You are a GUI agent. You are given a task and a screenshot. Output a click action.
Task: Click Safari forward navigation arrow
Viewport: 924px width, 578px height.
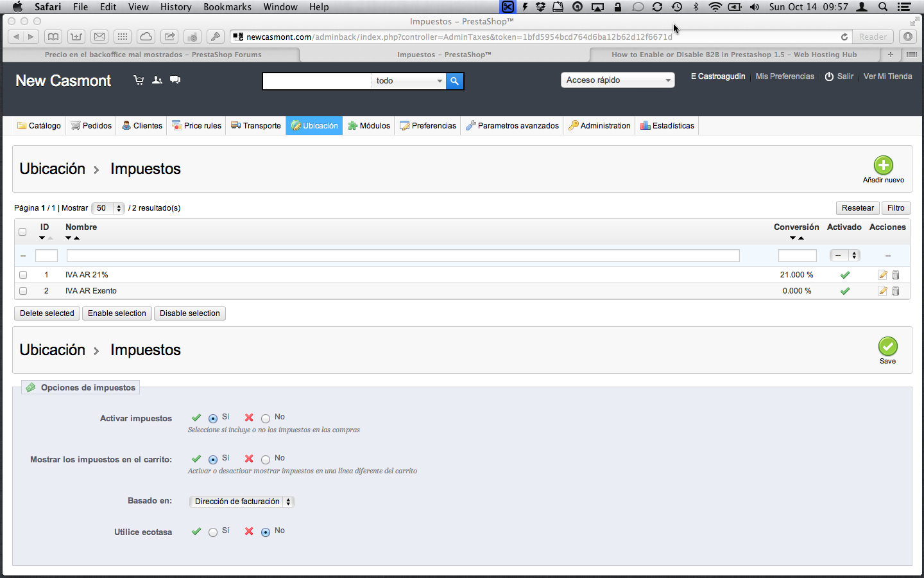[x=31, y=37]
